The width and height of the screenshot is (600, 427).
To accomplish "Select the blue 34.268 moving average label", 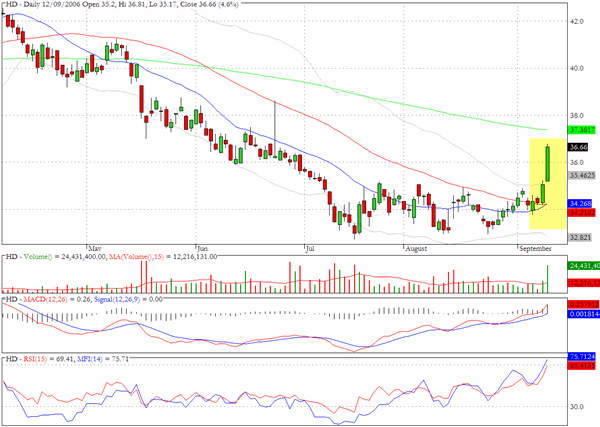I will click(x=580, y=203).
